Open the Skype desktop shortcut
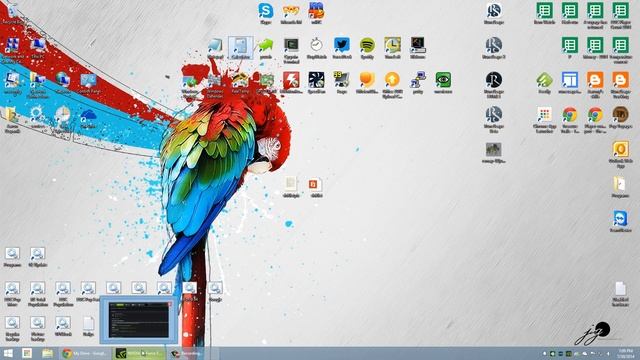Image resolution: width=640 pixels, height=360 pixels. point(266,11)
